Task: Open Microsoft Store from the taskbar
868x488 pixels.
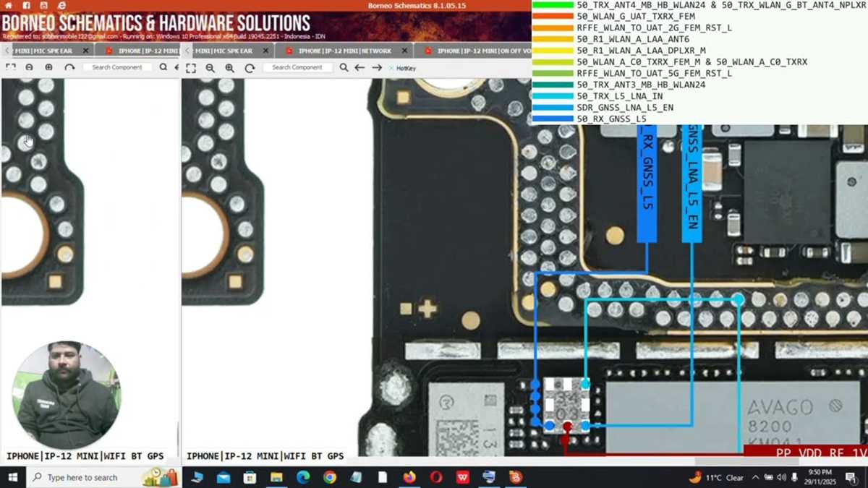Action: [250, 477]
